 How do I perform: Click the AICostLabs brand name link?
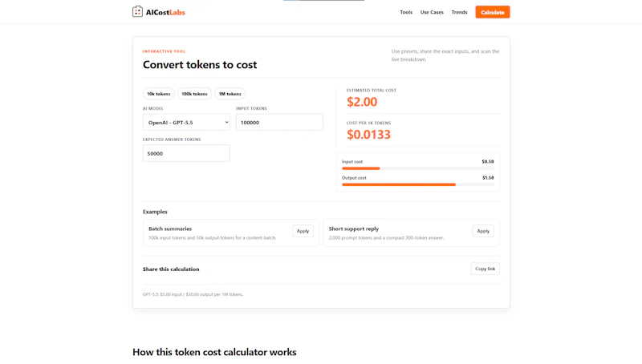click(x=165, y=12)
